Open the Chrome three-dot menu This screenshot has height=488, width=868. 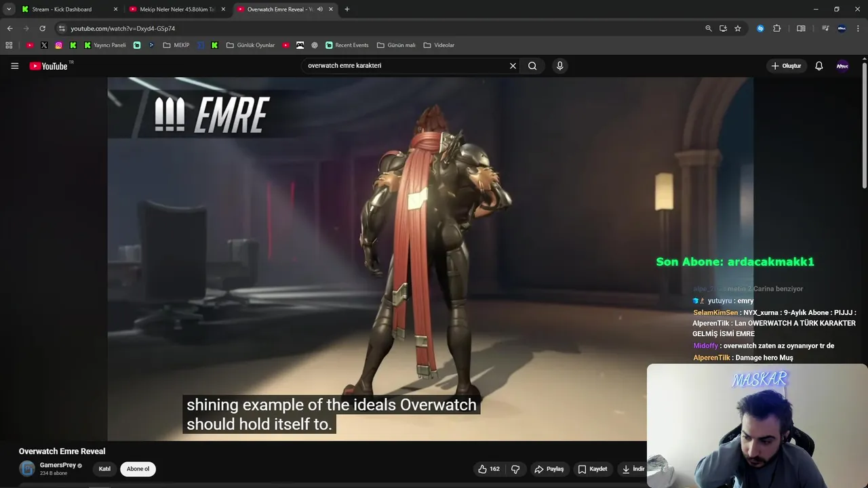point(858,28)
